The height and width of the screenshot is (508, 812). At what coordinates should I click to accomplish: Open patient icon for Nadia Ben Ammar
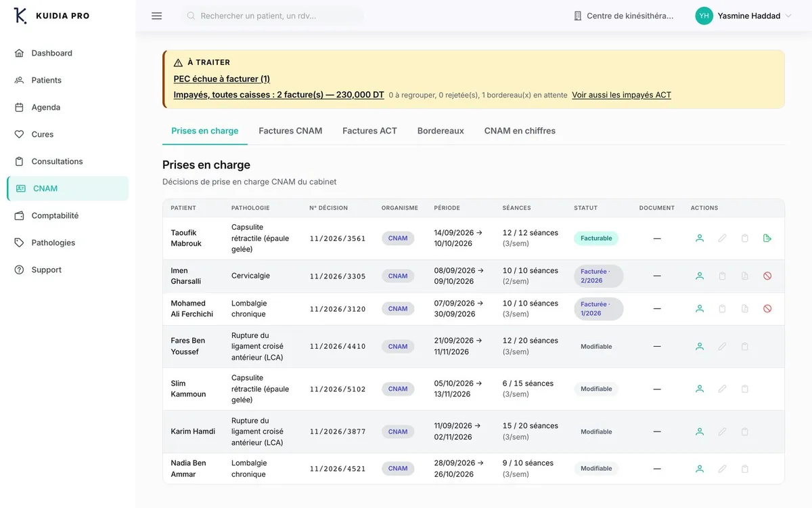tap(700, 469)
